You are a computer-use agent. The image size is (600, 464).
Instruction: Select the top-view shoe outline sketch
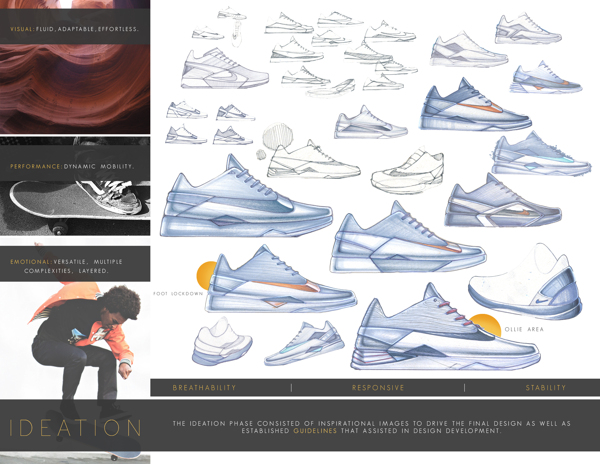point(236,34)
